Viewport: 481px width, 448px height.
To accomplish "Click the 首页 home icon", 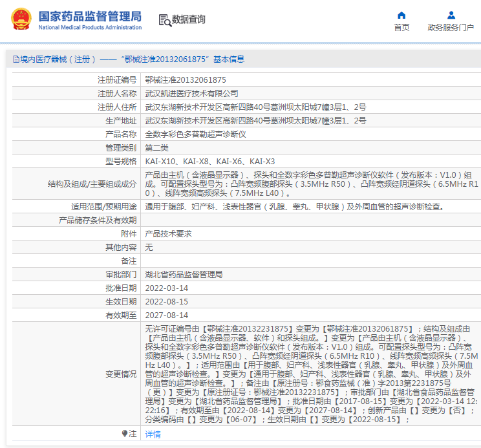I will [x=401, y=15].
